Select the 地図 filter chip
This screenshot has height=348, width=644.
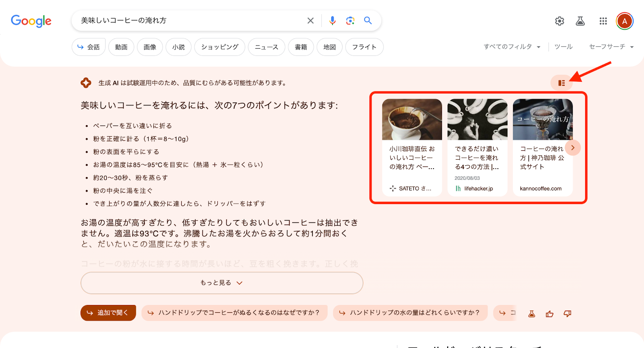click(x=330, y=47)
